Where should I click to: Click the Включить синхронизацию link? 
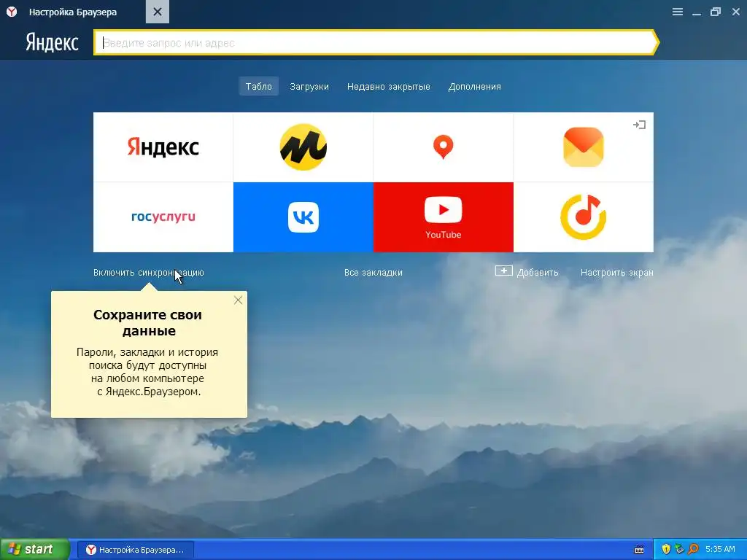(x=149, y=273)
